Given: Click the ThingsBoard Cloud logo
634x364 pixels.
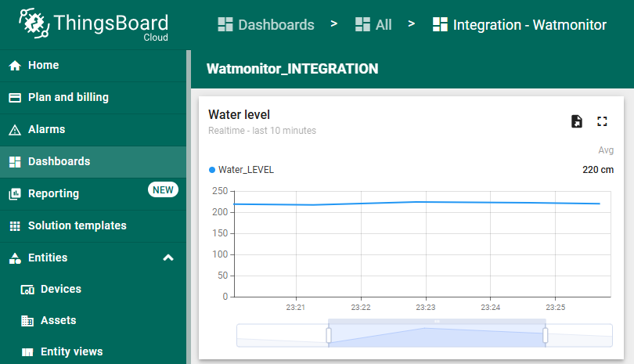Looking at the screenshot, I should (94, 25).
